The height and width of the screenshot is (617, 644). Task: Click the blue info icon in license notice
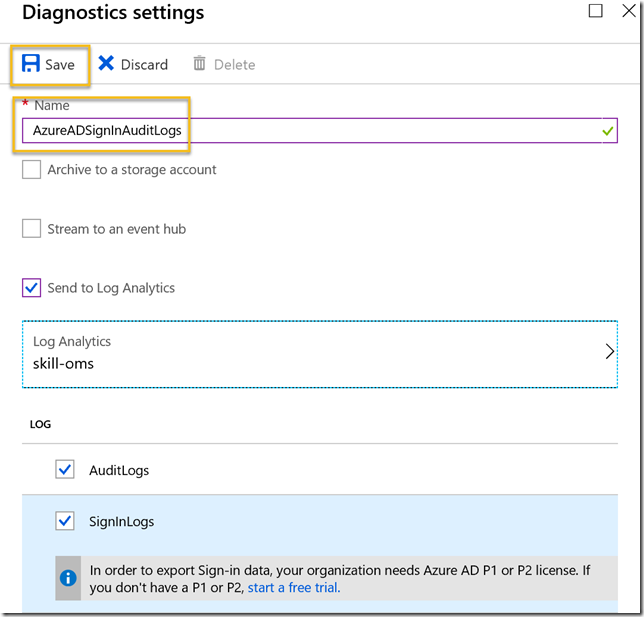coord(68,578)
